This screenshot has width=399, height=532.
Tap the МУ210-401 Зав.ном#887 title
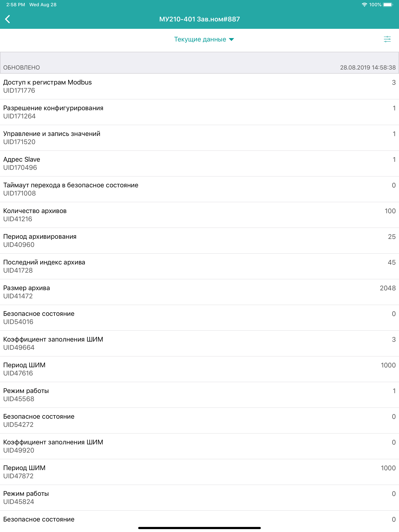199,19
